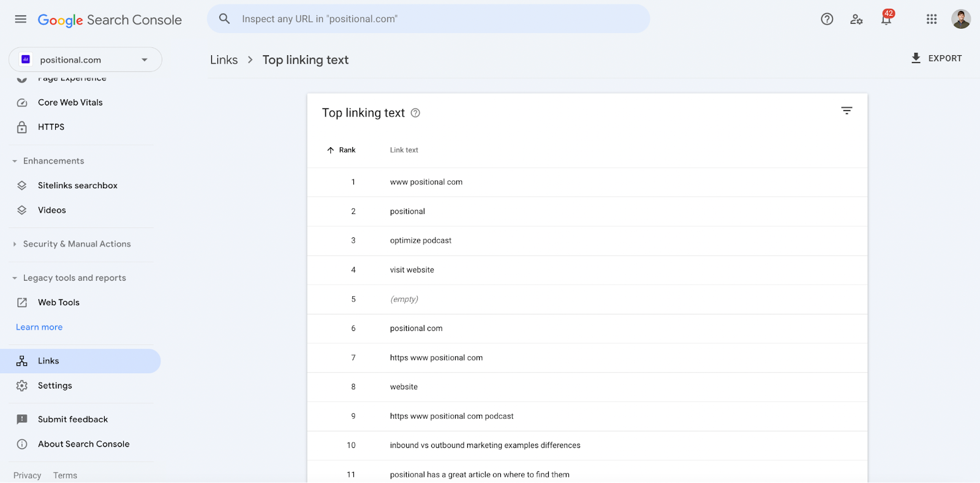
Task: Select row 'positional has a great article...'
Action: [x=587, y=472]
